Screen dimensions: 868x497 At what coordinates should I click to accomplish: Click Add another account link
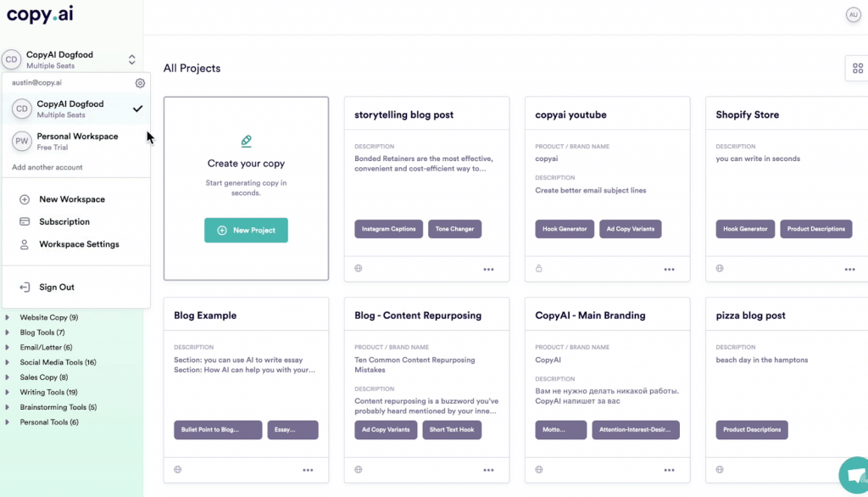coord(47,167)
